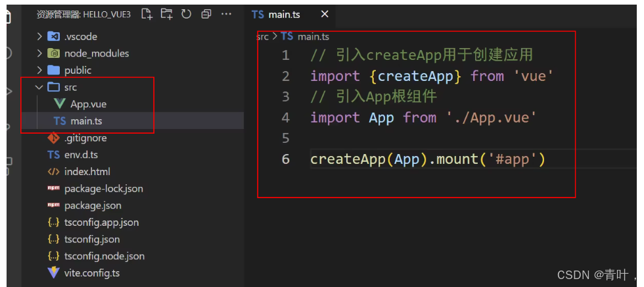Click main.ts in the editor breadcrumb
Viewport: 644px width, 287px height.
click(313, 37)
